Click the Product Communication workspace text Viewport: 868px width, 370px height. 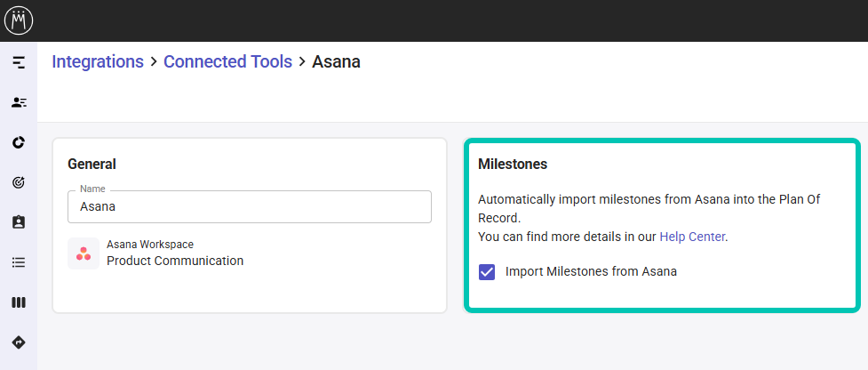tap(175, 261)
